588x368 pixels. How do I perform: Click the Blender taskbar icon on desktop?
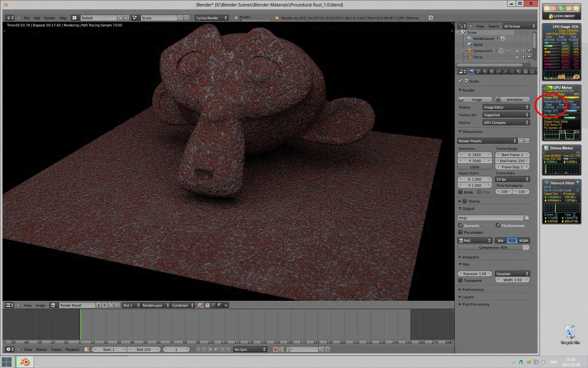[24, 362]
